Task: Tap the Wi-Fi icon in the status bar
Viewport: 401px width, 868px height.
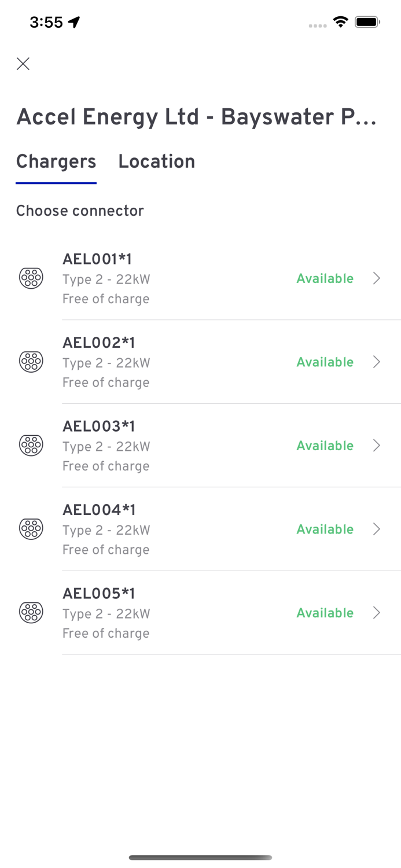Action: point(340,21)
